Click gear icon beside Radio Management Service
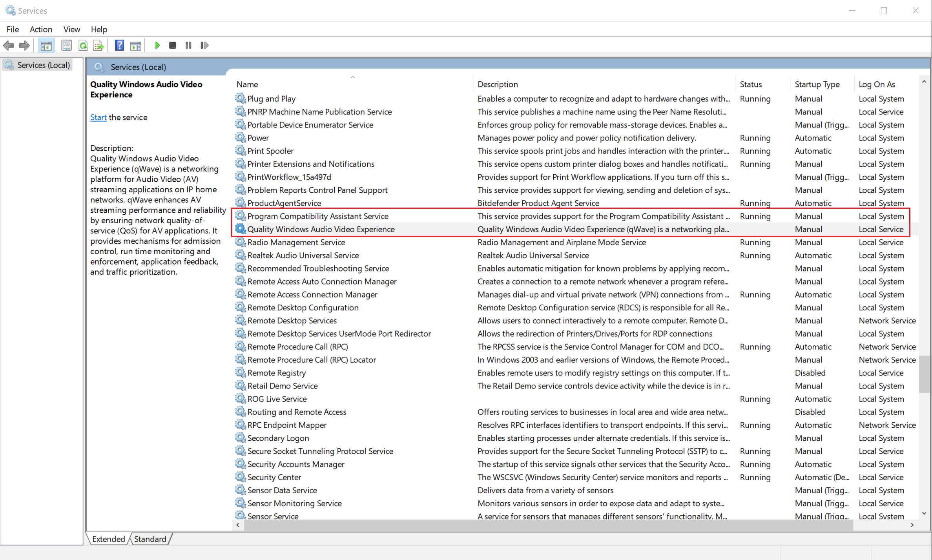The height and width of the screenshot is (560, 932). coord(241,242)
